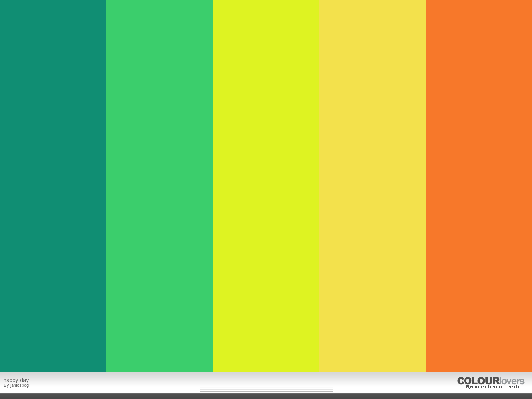Click the 'happy day' palette title
This screenshot has width=532, height=399.
click(x=16, y=380)
